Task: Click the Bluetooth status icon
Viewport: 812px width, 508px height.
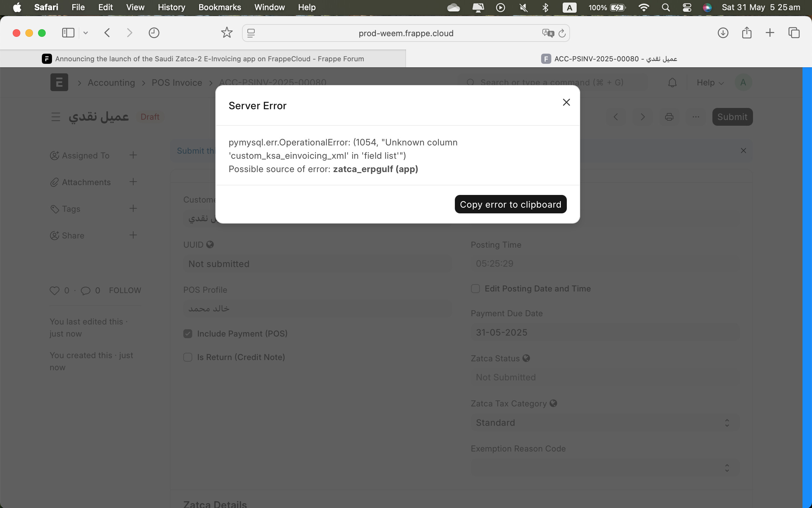Action: [545, 7]
